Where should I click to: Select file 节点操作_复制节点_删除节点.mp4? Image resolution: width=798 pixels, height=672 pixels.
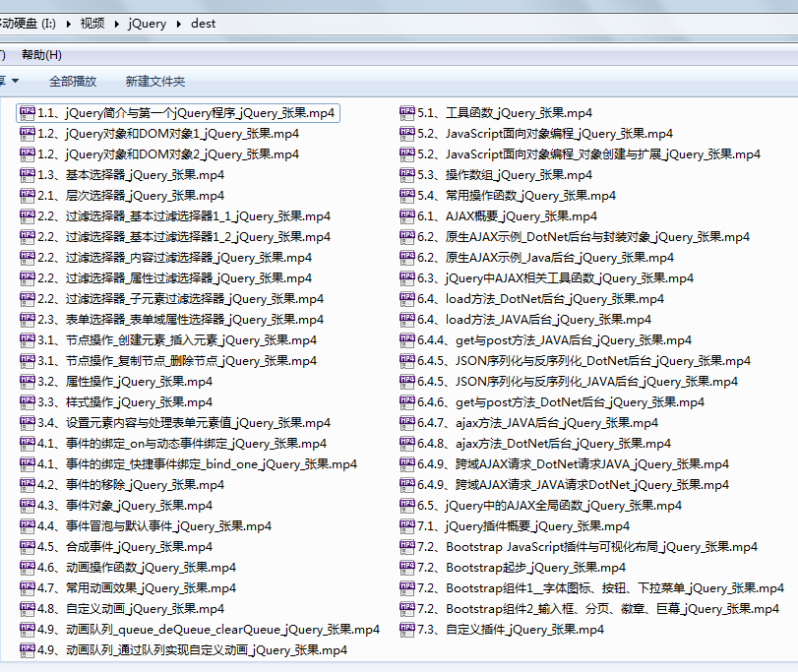click(168, 361)
